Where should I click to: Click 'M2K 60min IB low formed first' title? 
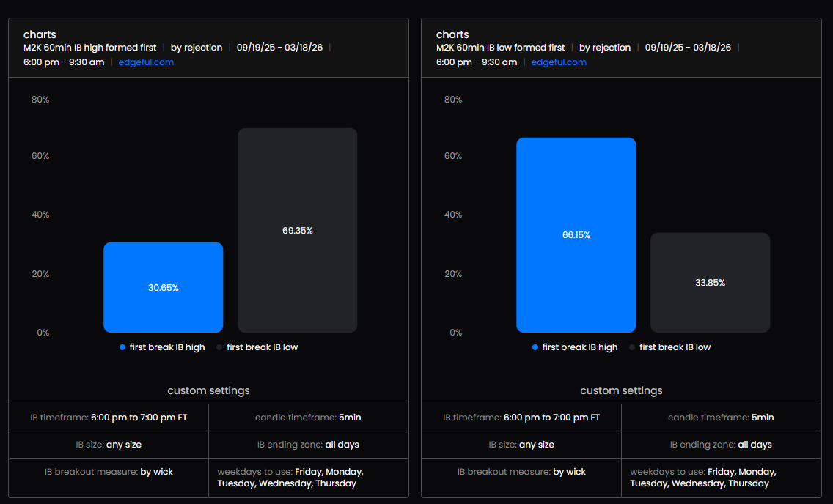500,47
